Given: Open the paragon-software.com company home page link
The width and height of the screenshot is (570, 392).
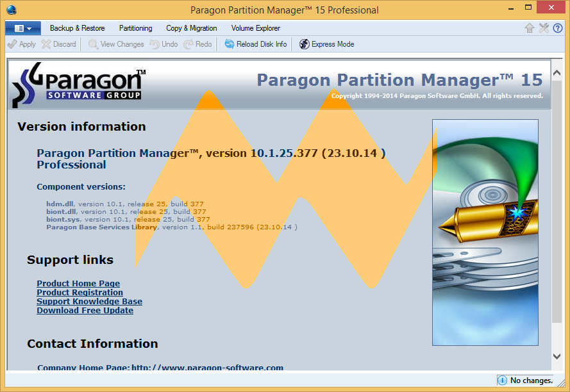Looking at the screenshot, I should [207, 367].
